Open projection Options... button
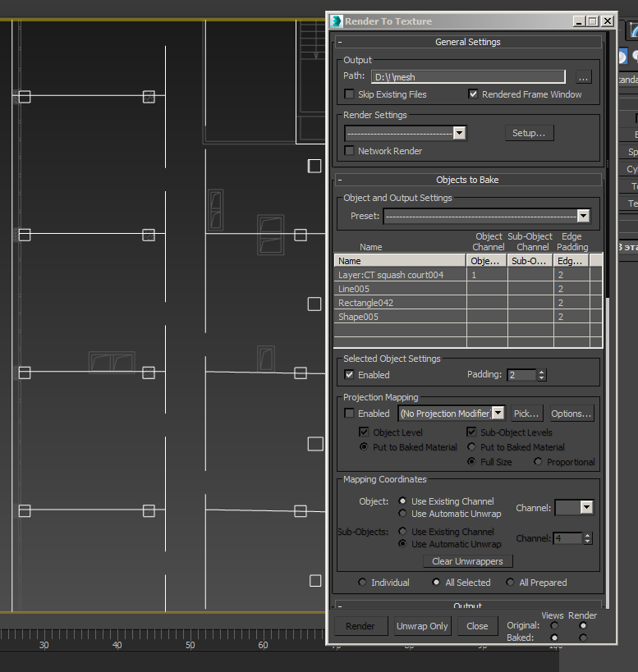 point(571,414)
